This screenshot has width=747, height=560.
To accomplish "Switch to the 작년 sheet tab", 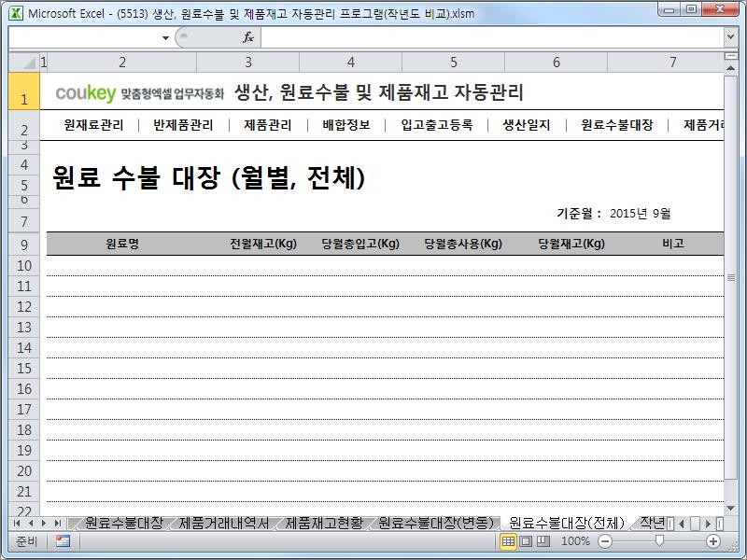I will click(652, 523).
